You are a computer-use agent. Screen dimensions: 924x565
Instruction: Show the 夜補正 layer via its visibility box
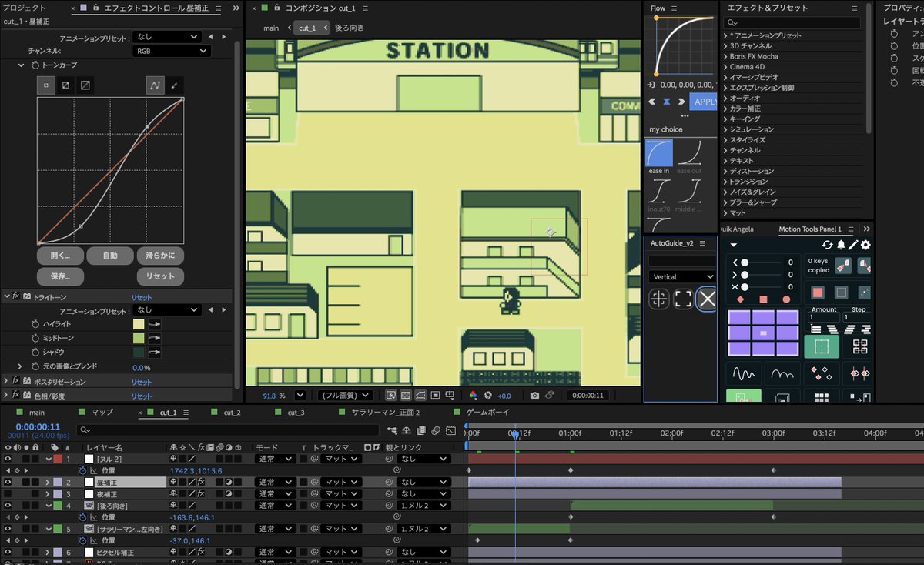click(x=8, y=493)
